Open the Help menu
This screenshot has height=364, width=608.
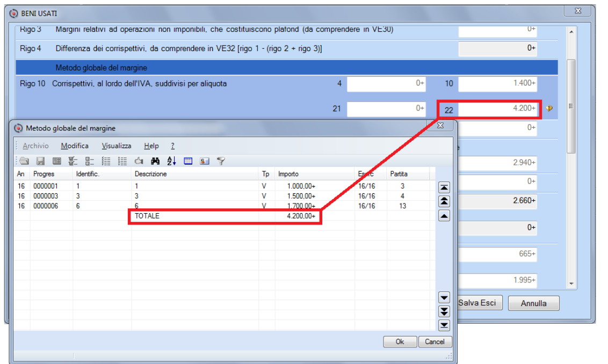click(x=151, y=145)
